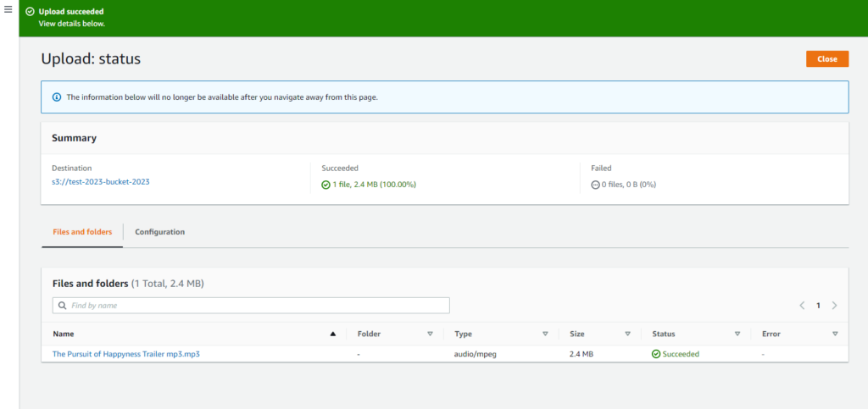This screenshot has width=868, height=409.
Task: Click the 1 file, 2.4 MB (100.00%) text
Action: [x=374, y=185]
